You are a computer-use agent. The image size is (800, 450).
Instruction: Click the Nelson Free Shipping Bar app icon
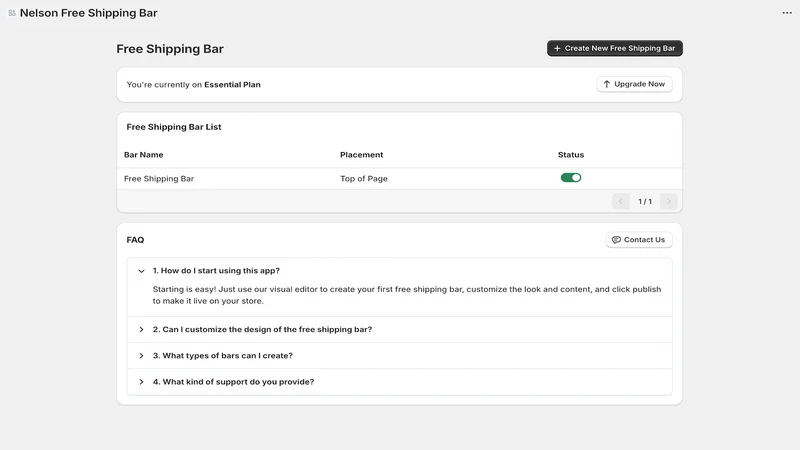tap(12, 13)
